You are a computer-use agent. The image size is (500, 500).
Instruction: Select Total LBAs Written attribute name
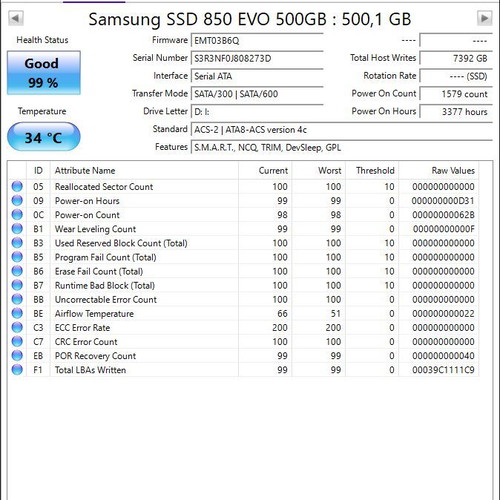(x=90, y=370)
